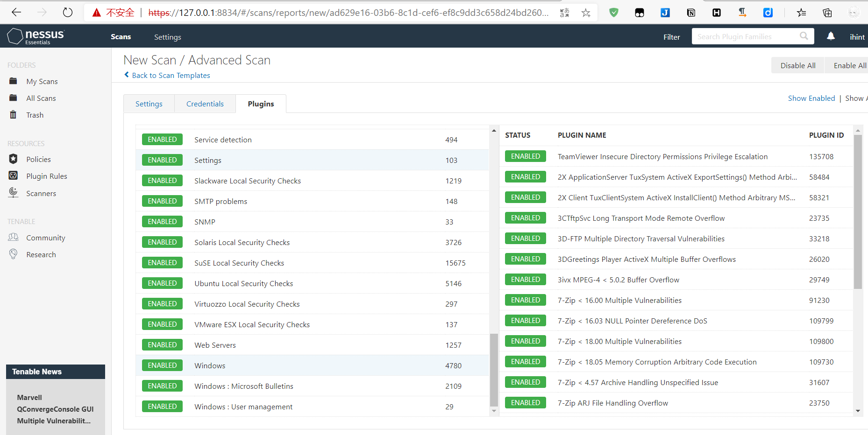Click the browser refresh icon
Viewport: 868px width, 435px height.
pyautogui.click(x=68, y=13)
